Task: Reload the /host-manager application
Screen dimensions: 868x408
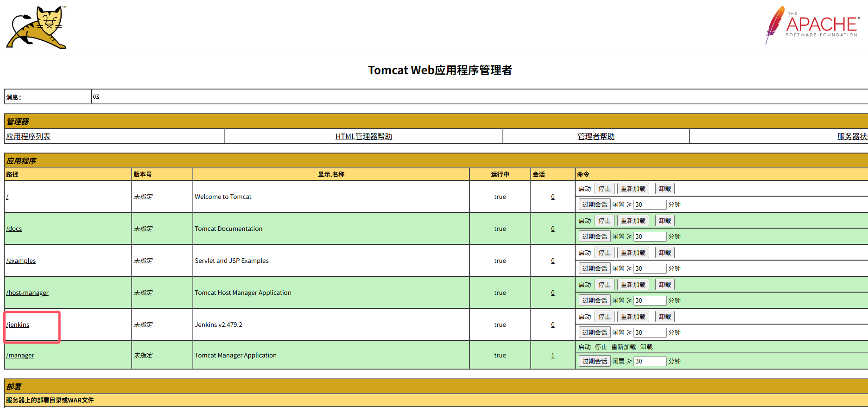Action: (633, 285)
